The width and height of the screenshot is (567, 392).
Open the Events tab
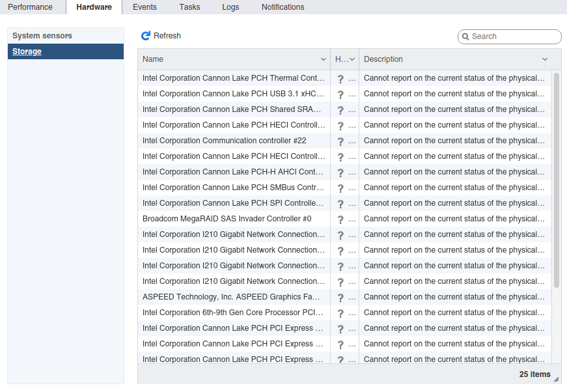coord(145,7)
